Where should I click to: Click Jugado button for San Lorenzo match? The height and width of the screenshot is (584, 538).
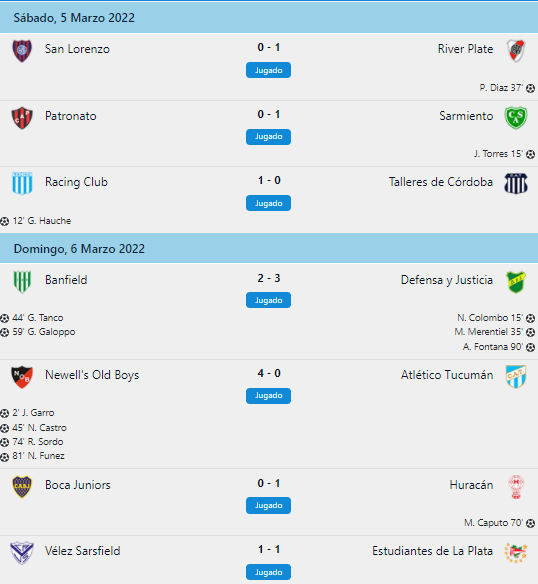click(x=268, y=70)
